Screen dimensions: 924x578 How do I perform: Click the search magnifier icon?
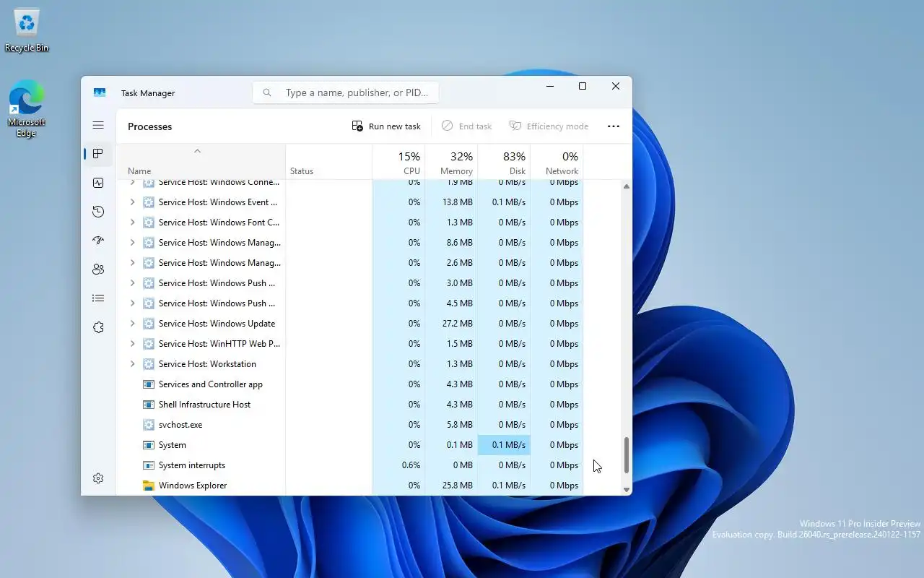[267, 92]
